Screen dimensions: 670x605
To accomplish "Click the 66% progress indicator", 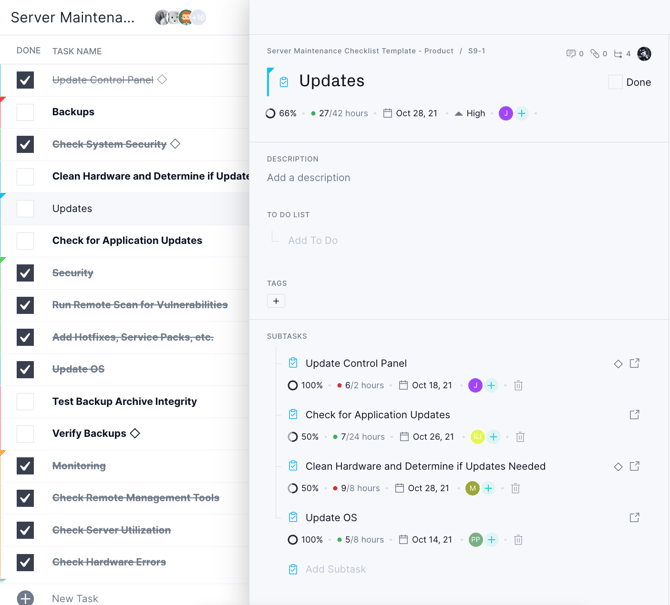I will [281, 113].
